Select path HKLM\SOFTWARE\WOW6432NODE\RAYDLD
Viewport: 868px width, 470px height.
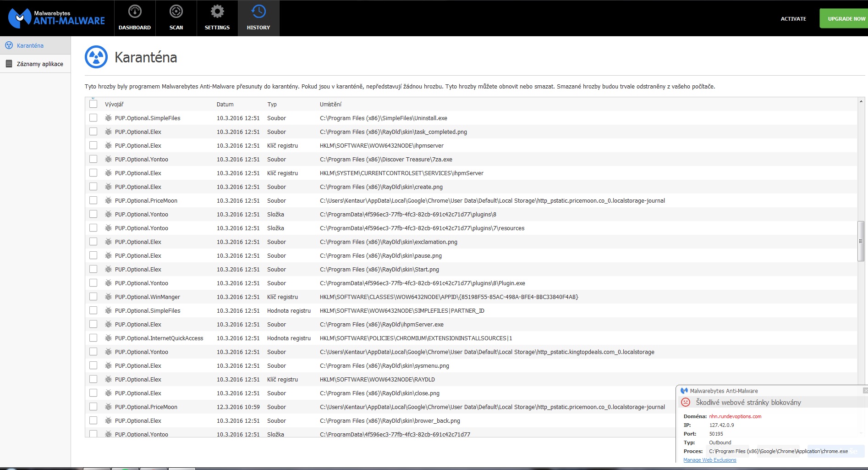tap(377, 379)
